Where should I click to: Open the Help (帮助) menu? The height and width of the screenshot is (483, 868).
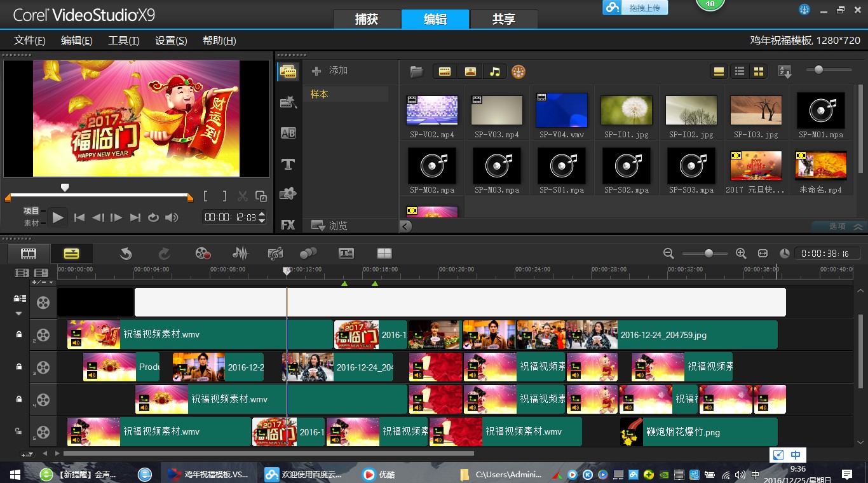coord(219,41)
